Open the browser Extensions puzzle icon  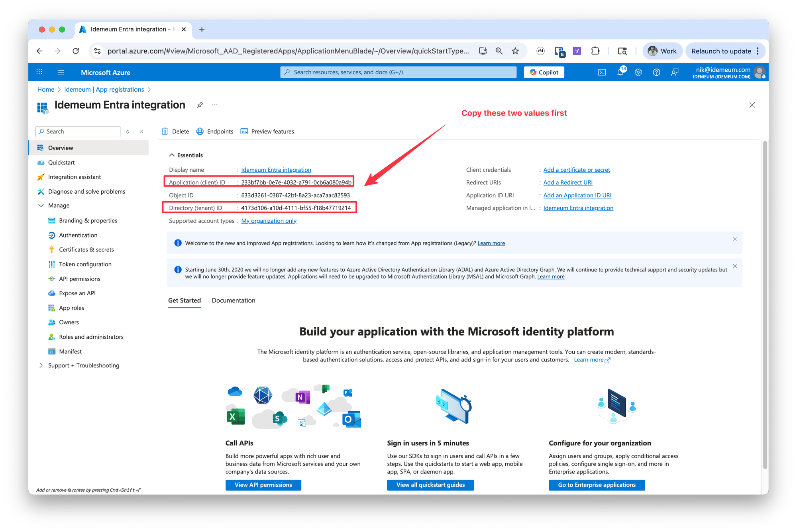coord(595,51)
